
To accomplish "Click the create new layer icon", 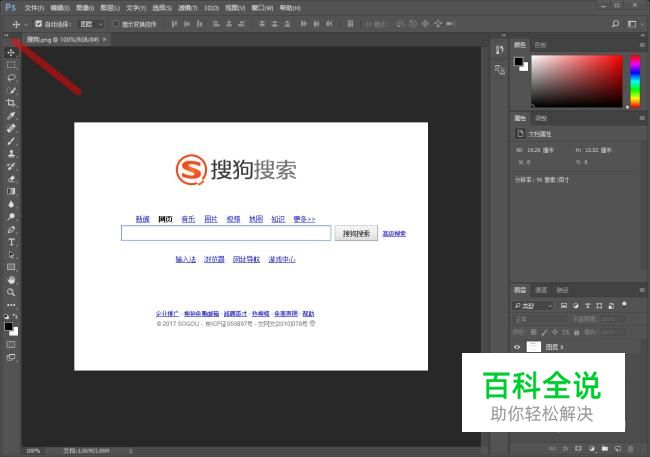I will coord(618,449).
